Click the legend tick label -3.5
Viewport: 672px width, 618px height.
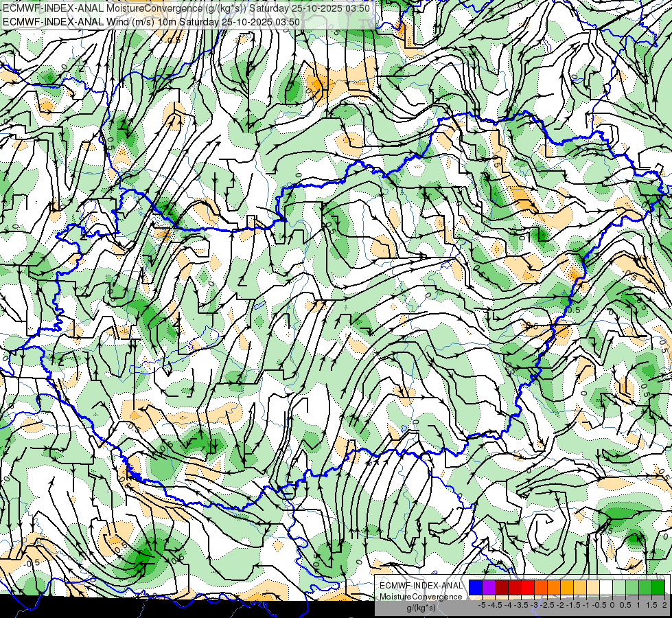point(521,605)
